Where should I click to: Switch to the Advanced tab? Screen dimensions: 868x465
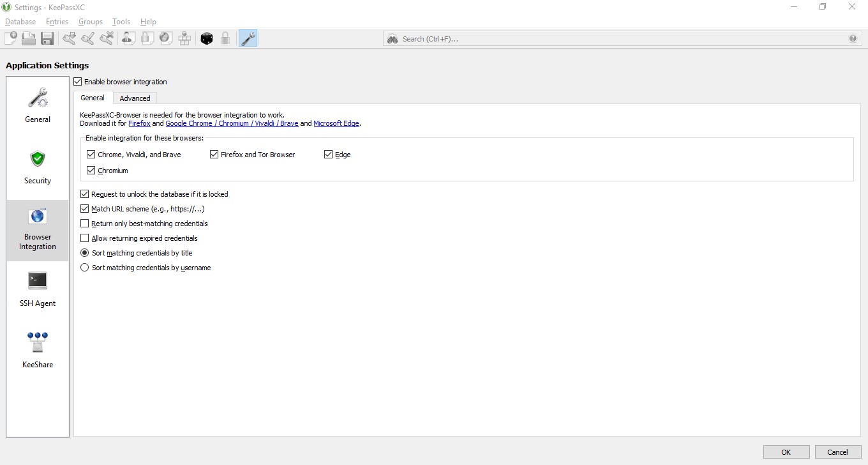click(x=135, y=98)
